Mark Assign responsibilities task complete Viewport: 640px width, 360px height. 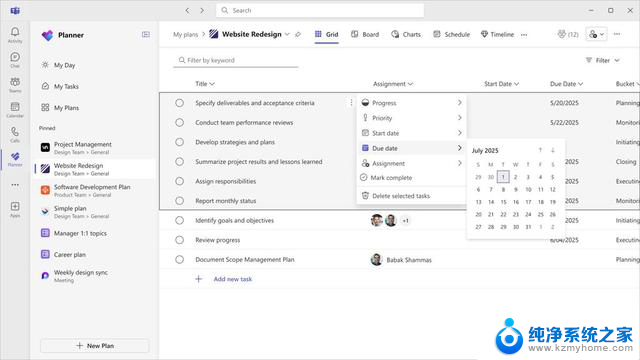click(180, 181)
